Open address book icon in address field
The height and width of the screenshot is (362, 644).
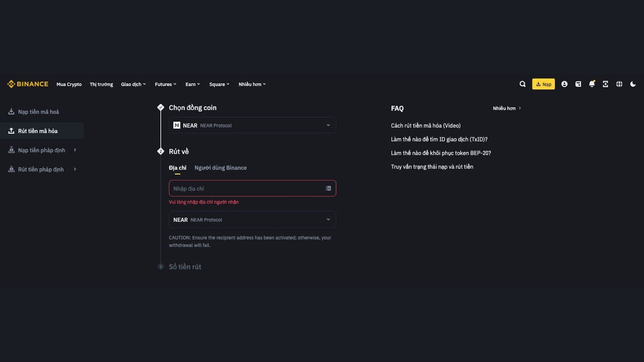pyautogui.click(x=328, y=188)
